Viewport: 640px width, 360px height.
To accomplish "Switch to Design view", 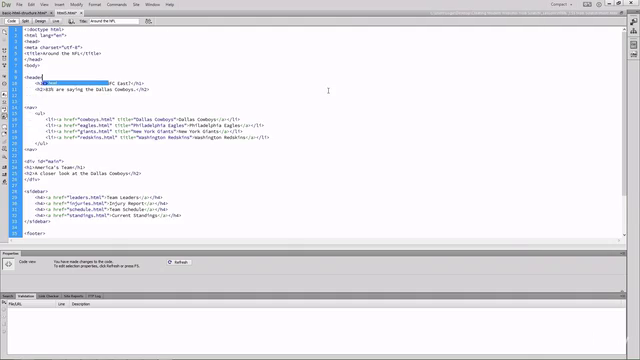I will 40,21.
